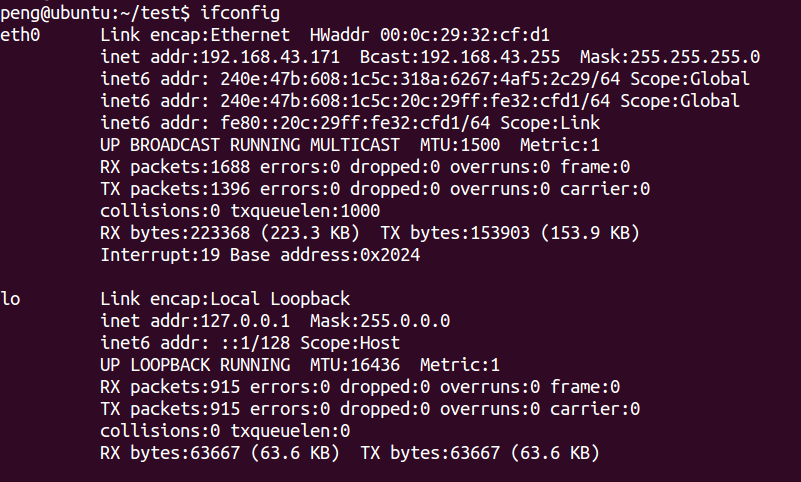
Task: Click the MTU:1500 value
Action: coord(460,145)
